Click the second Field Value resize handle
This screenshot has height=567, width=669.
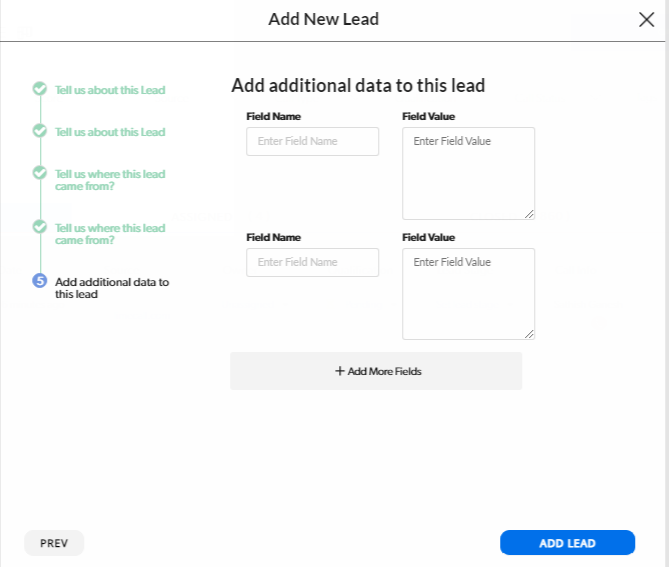coord(530,335)
